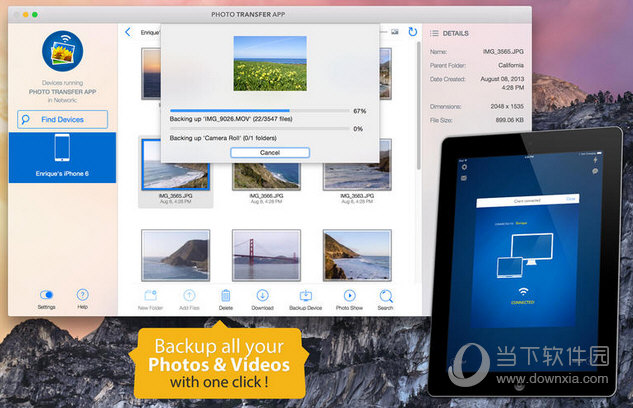Viewport: 633px width, 408px height.
Task: Click the computer monitors graphic on iPad
Action: point(524,255)
